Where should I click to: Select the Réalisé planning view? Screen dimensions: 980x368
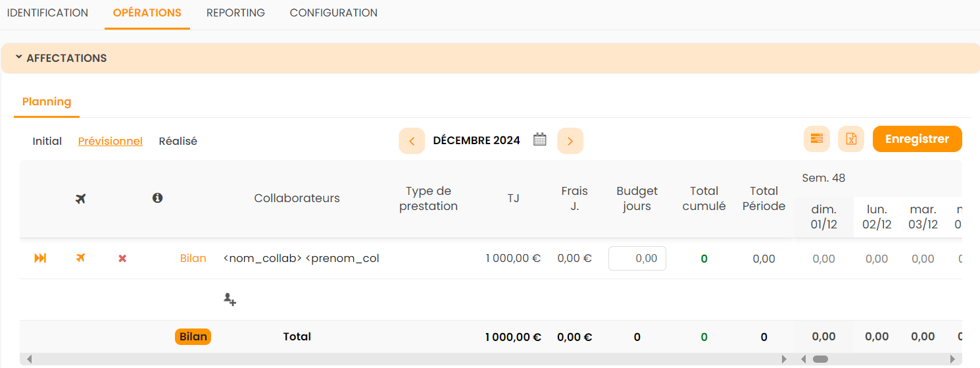click(178, 141)
